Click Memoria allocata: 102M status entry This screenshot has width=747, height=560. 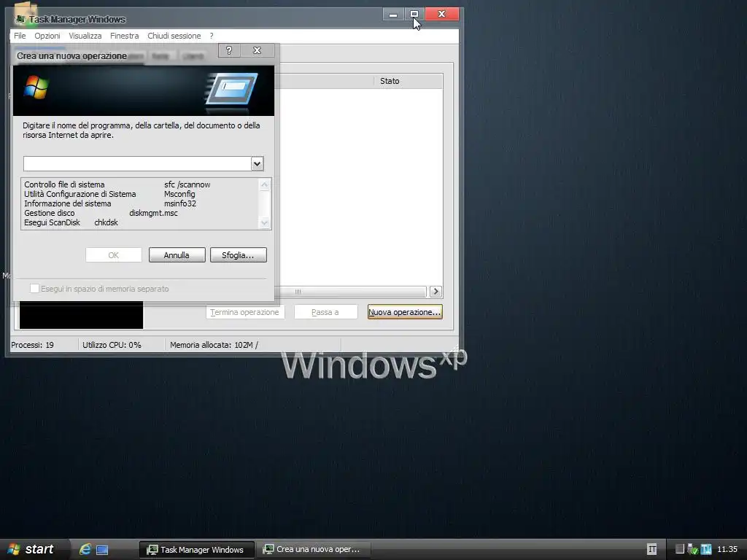214,345
